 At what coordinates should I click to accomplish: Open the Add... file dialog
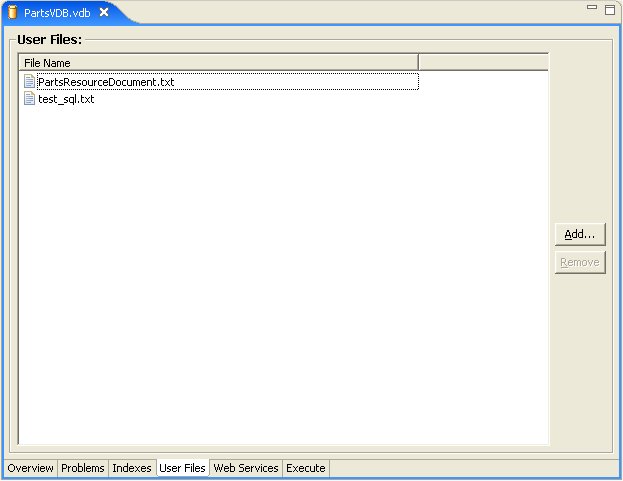(x=580, y=234)
